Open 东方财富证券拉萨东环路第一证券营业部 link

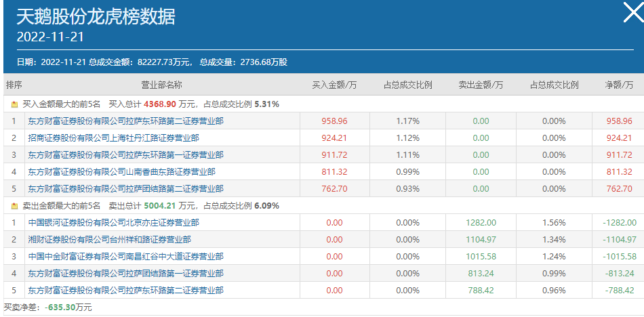(x=125, y=155)
